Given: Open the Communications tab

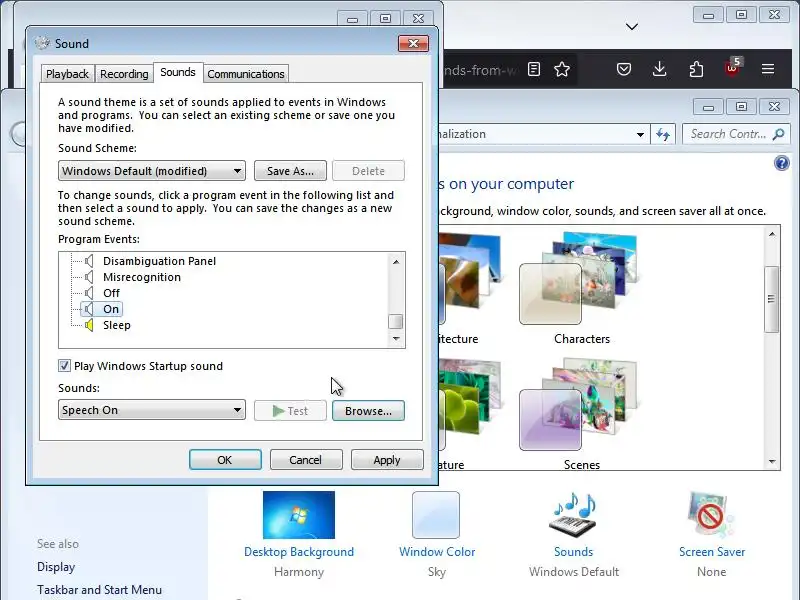Looking at the screenshot, I should pyautogui.click(x=246, y=74).
